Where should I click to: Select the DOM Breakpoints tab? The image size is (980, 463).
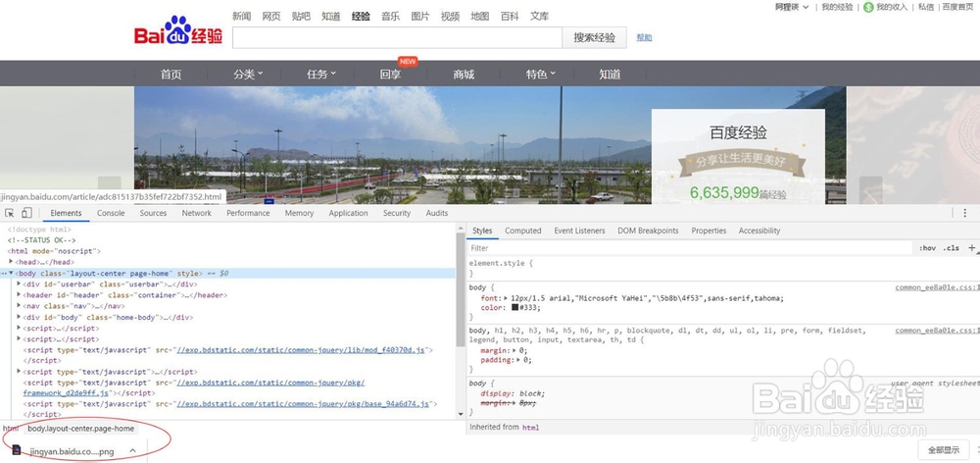point(648,231)
